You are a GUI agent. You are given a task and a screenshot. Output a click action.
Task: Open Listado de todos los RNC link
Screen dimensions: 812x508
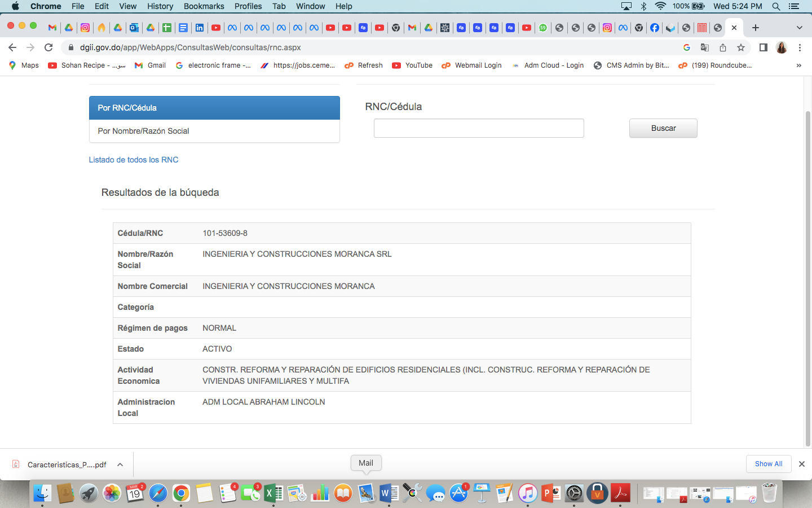click(x=134, y=160)
